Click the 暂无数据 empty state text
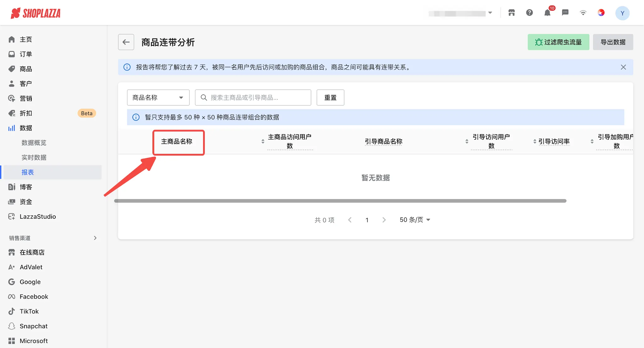 pyautogui.click(x=375, y=178)
